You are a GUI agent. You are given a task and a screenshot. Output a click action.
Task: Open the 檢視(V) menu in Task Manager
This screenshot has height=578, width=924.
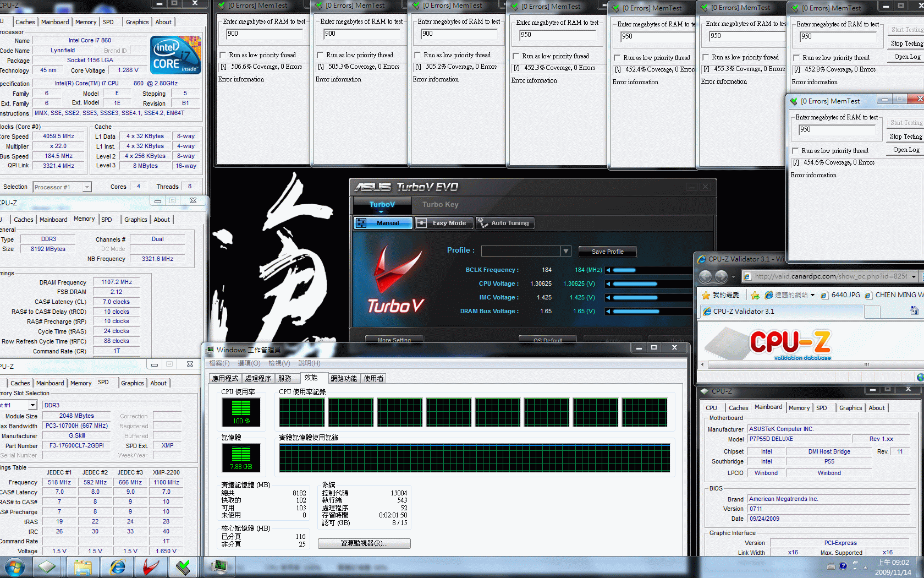(x=279, y=363)
